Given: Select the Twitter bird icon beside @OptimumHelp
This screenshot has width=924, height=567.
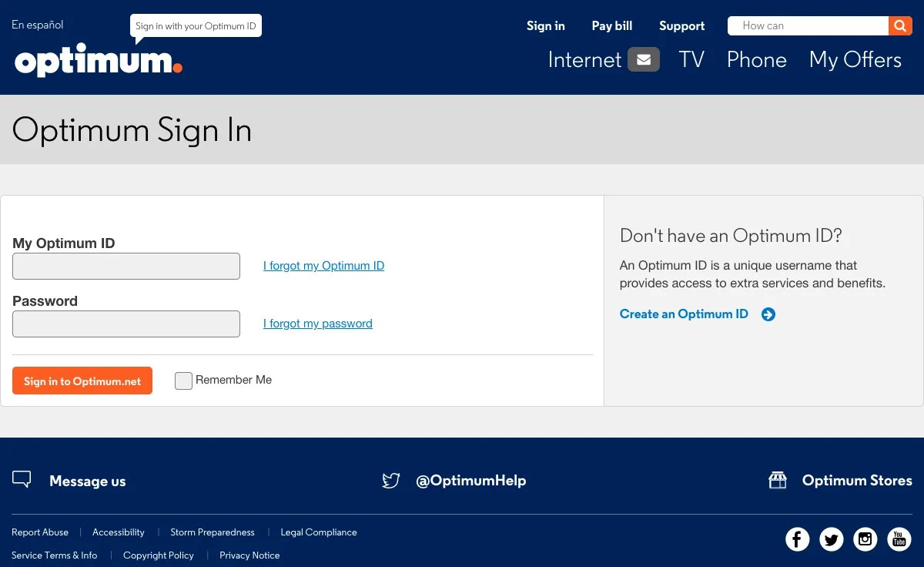Looking at the screenshot, I should (x=391, y=480).
